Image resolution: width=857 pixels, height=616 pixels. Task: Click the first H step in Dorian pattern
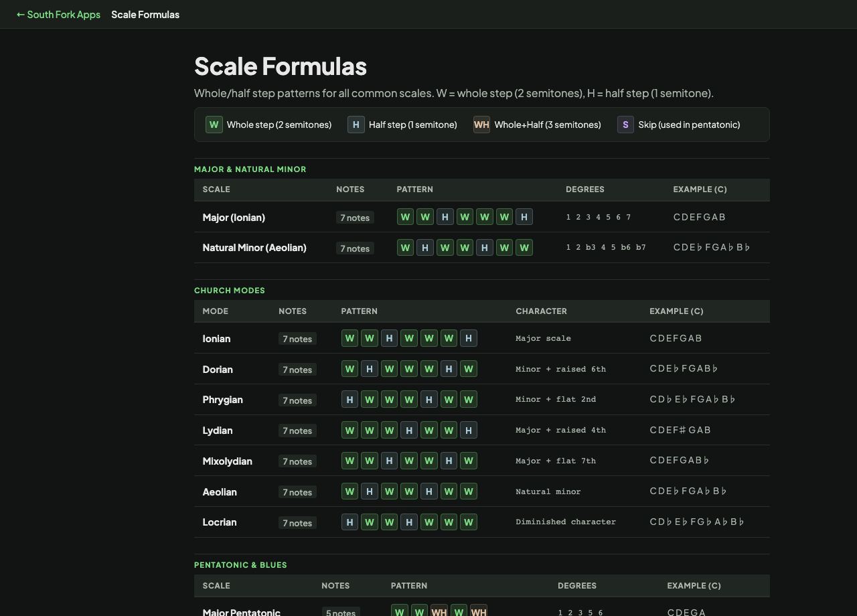click(369, 369)
